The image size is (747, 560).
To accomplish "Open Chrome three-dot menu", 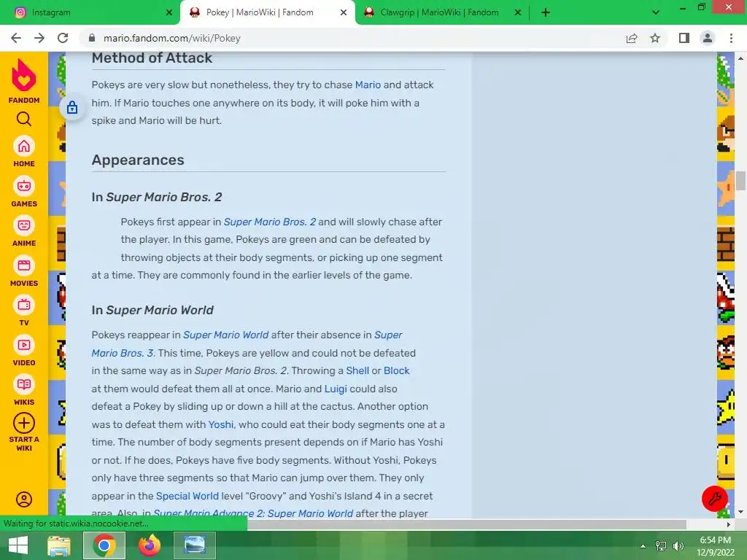I will point(731,38).
